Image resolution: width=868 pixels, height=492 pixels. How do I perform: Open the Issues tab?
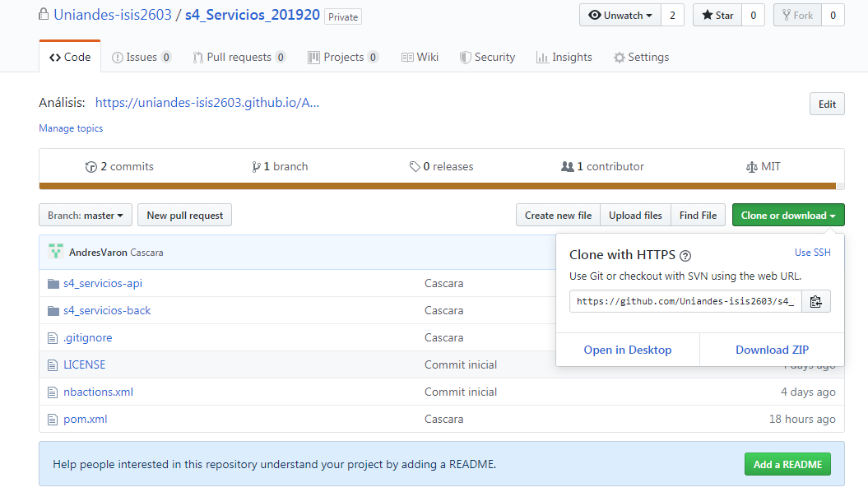point(142,57)
